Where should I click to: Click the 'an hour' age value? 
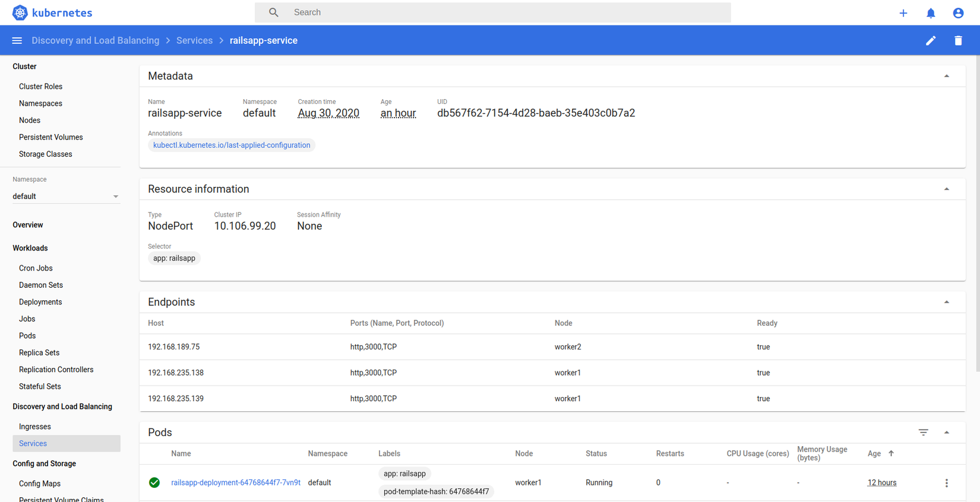click(x=398, y=113)
